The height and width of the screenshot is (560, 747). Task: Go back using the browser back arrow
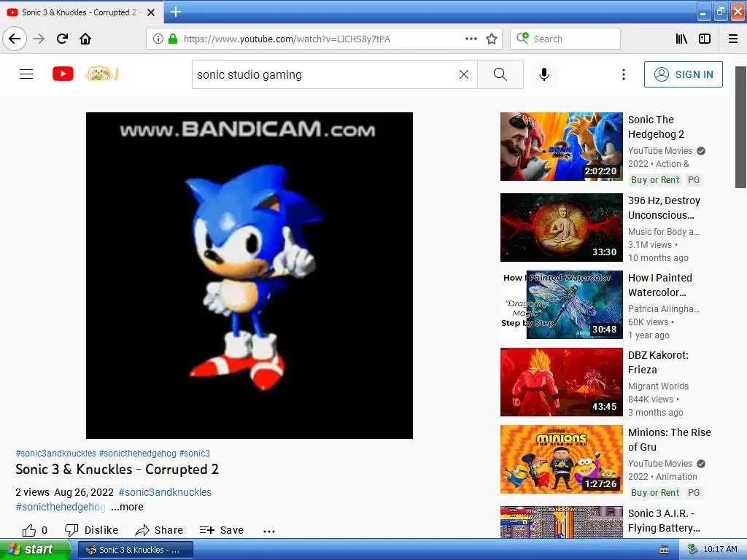point(15,39)
